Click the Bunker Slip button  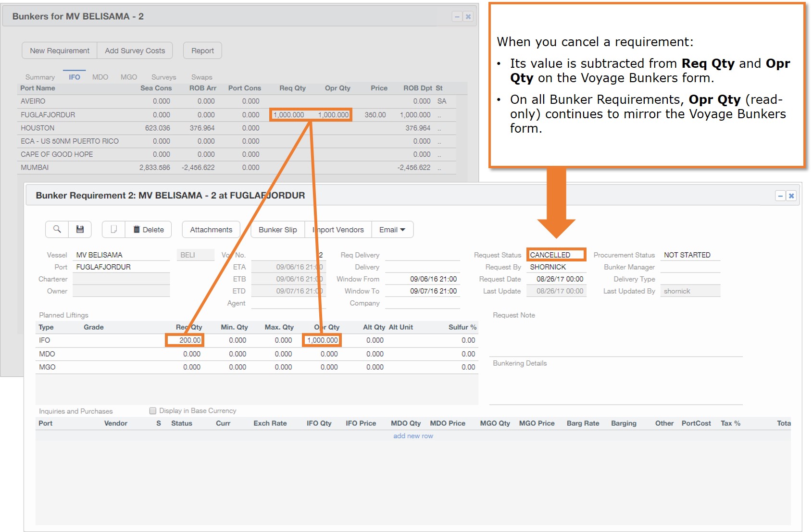pyautogui.click(x=277, y=230)
